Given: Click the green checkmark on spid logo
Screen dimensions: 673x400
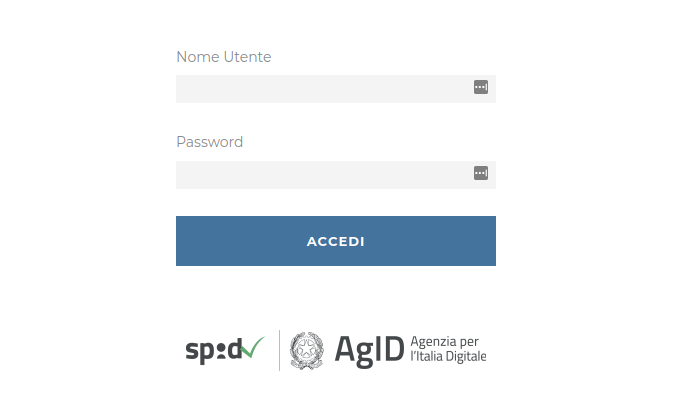Looking at the screenshot, I should tap(253, 347).
